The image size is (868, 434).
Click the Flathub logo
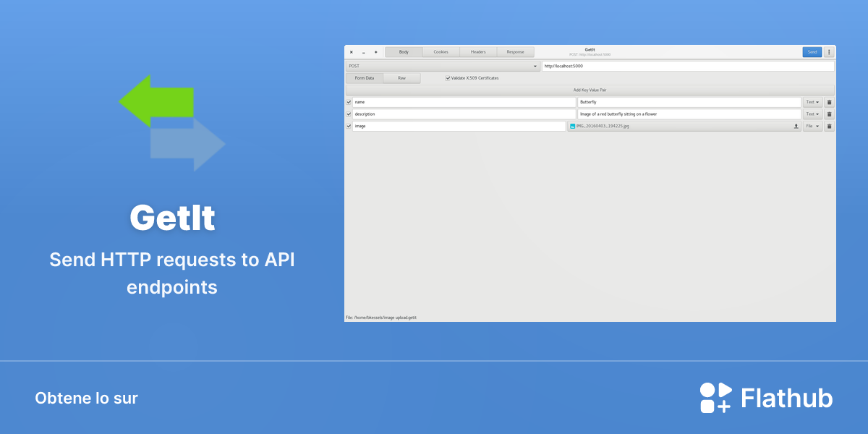[766, 398]
